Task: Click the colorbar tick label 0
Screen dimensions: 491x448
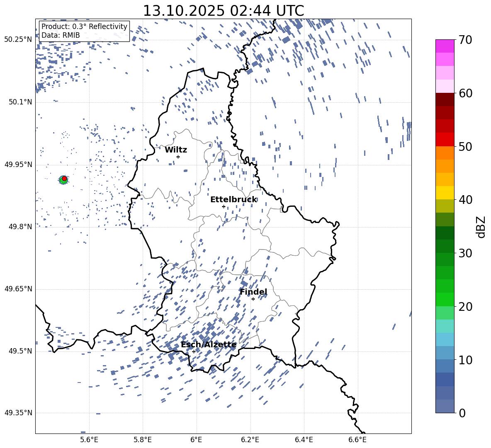Action: pyautogui.click(x=462, y=413)
